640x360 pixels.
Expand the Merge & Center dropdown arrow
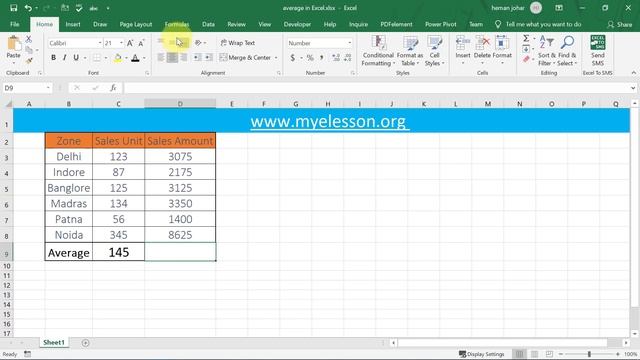[x=276, y=58]
